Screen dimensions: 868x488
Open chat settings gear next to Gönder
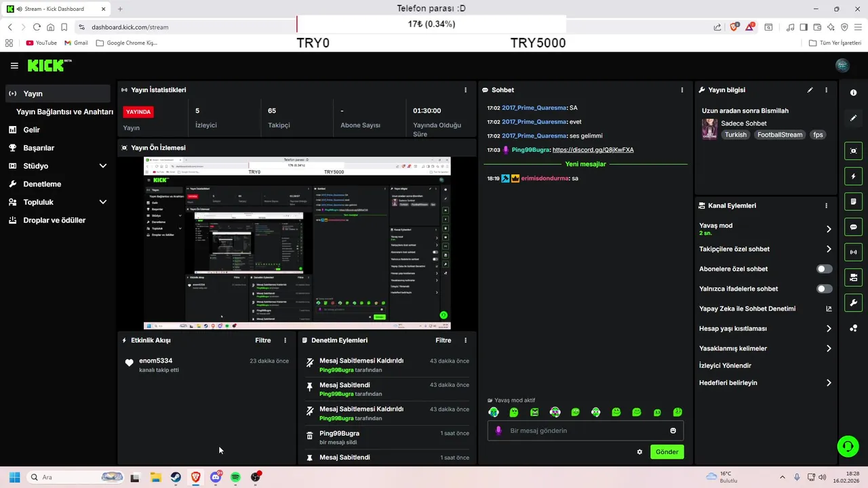(x=639, y=452)
